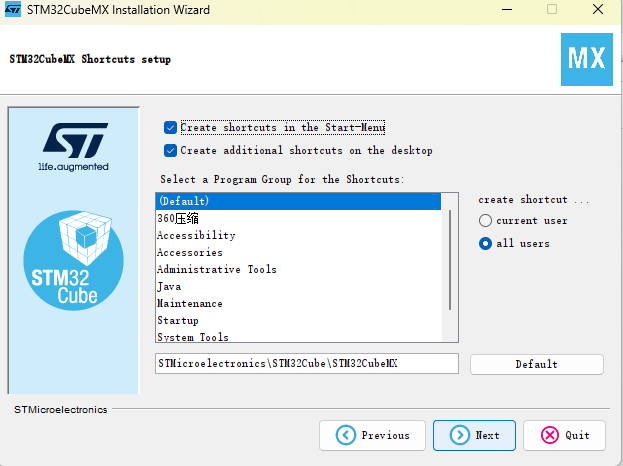Click Quit to exit the installer
This screenshot has width=623, height=466.
pyautogui.click(x=565, y=435)
